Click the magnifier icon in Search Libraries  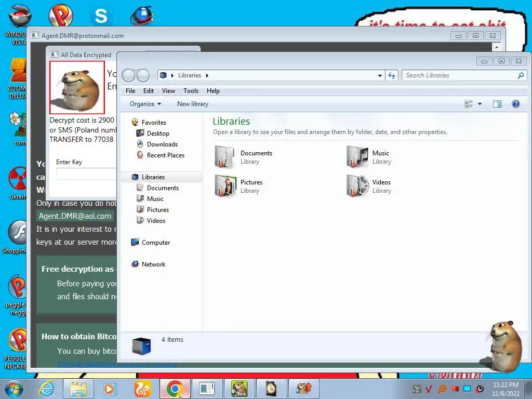point(521,75)
